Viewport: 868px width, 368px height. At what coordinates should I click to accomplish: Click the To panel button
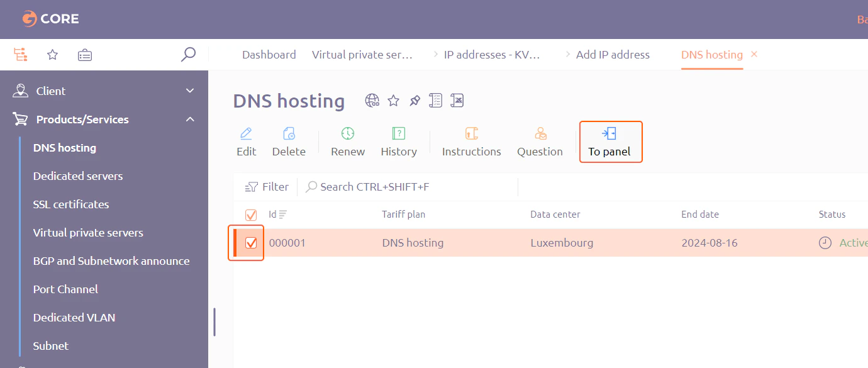coord(611,142)
